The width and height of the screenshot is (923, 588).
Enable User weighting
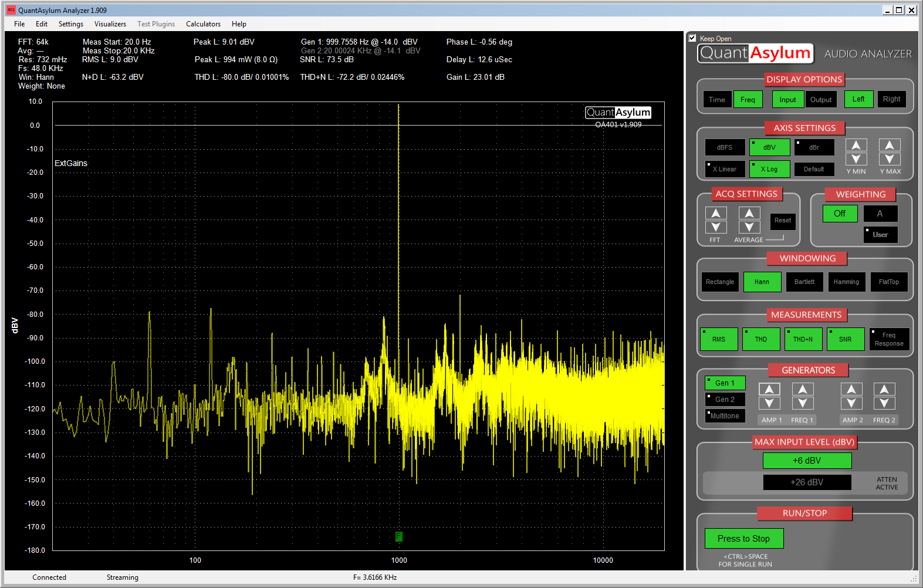[880, 235]
